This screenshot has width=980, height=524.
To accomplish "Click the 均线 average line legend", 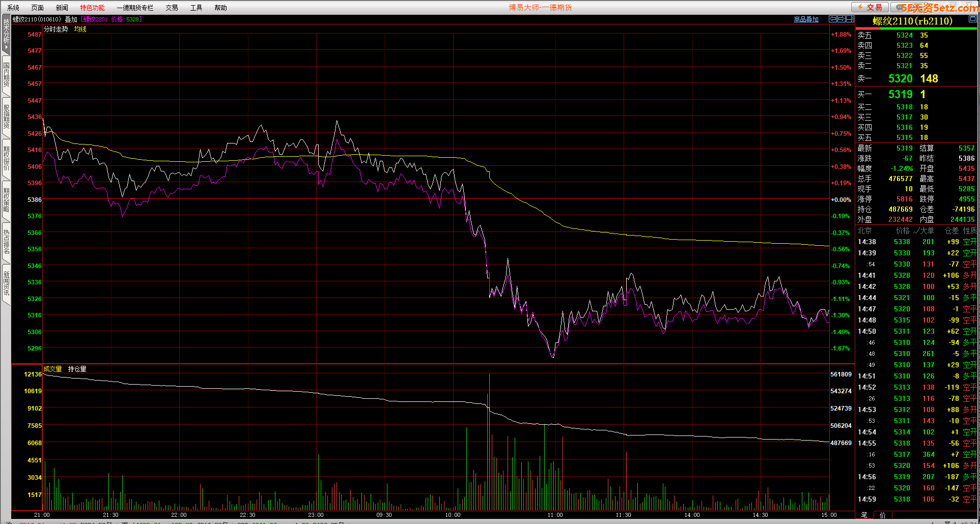I will (x=80, y=29).
